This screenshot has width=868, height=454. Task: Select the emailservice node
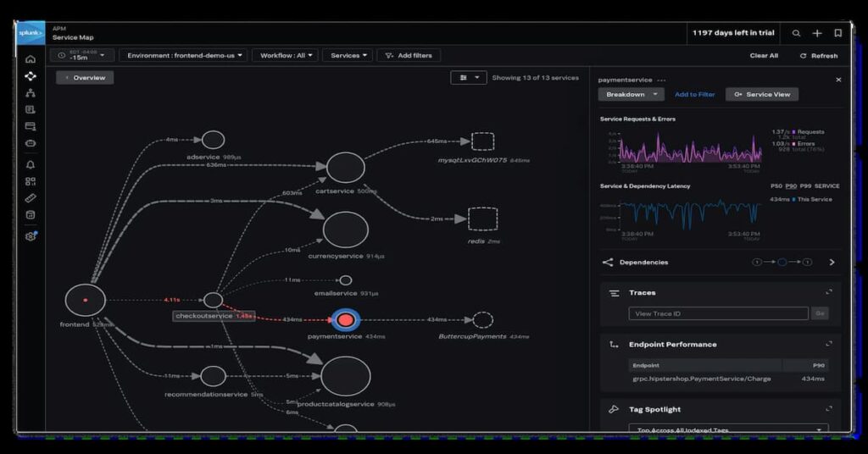coord(346,280)
